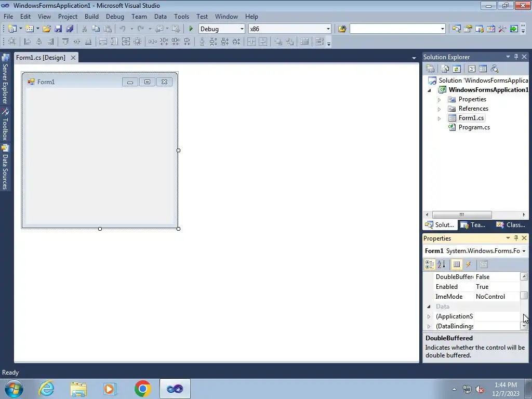Switch to the Class View tab
532x399 pixels.
511,224
